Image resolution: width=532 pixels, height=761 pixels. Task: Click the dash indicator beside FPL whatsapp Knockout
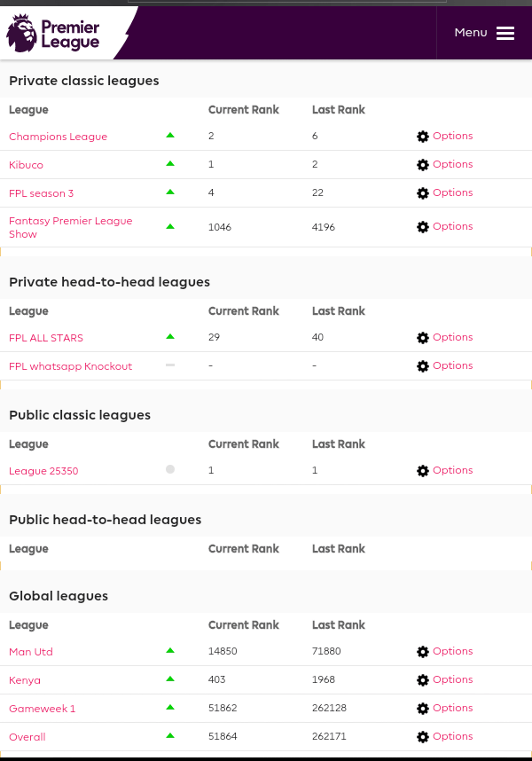[x=169, y=365]
